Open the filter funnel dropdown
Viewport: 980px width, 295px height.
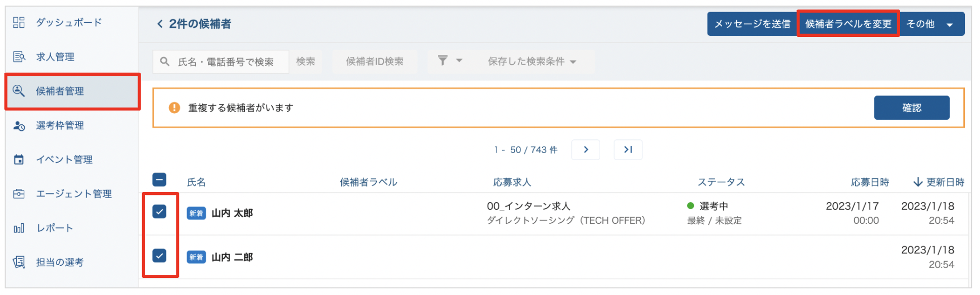tap(449, 61)
